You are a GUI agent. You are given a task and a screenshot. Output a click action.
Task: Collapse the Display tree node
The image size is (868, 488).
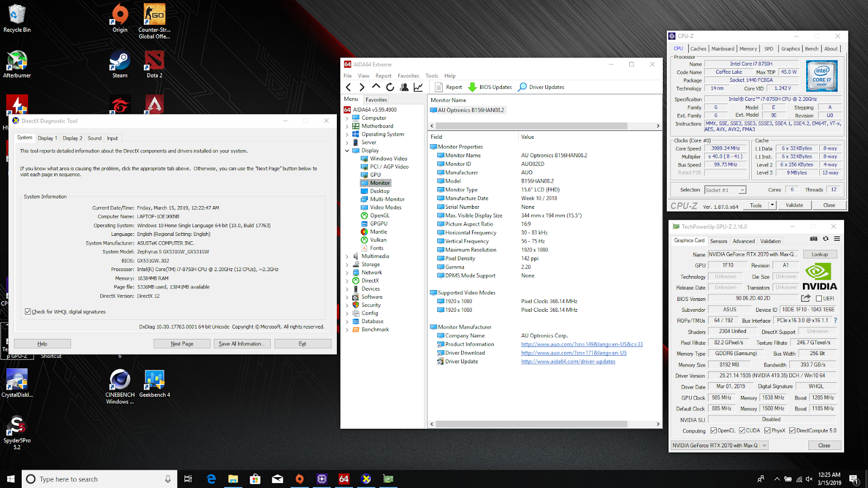point(347,151)
